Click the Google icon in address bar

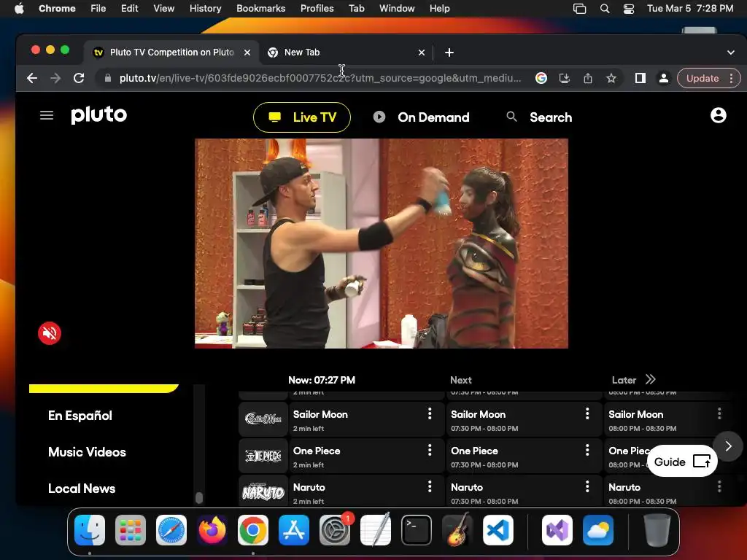pyautogui.click(x=541, y=78)
